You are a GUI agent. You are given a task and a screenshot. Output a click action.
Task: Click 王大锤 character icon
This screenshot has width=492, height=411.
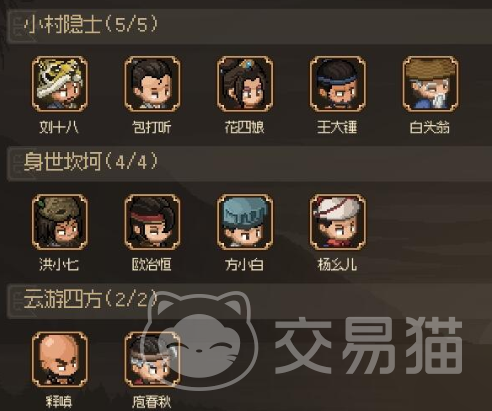338,84
